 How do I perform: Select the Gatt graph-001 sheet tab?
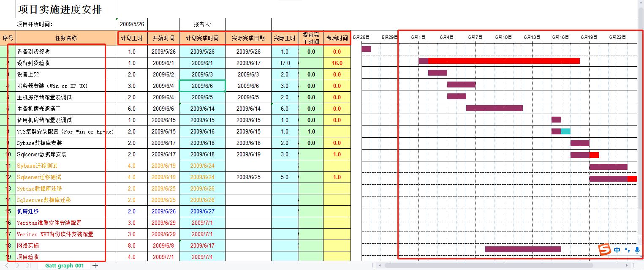(65, 265)
